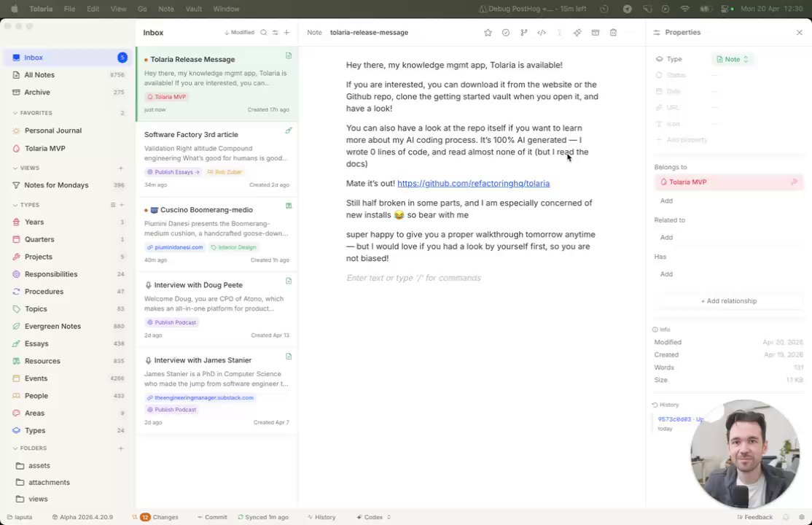Screen dimensions: 812x525
Task: Open the File menu
Action: coord(69,9)
